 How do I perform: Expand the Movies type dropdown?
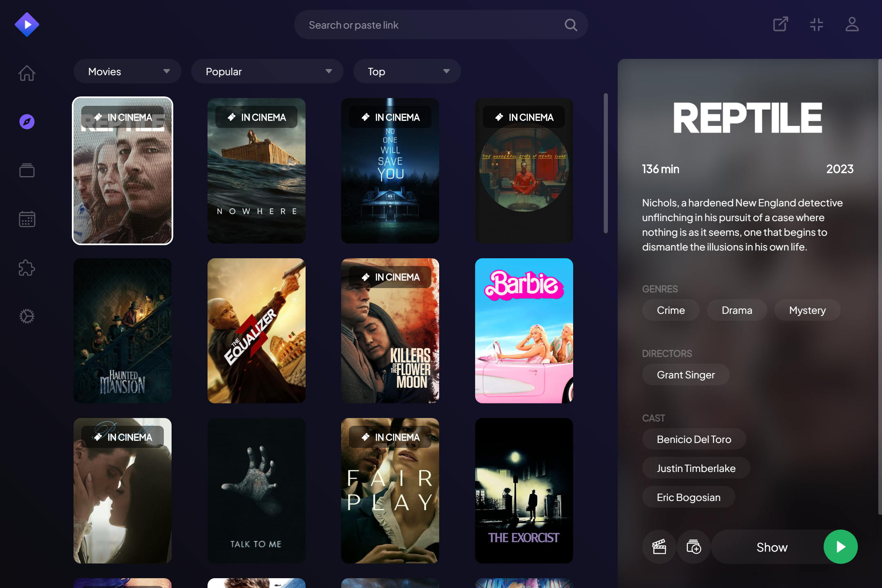127,72
